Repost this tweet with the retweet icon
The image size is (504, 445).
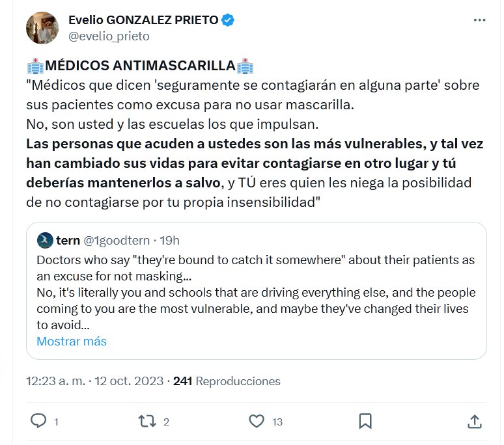click(148, 421)
